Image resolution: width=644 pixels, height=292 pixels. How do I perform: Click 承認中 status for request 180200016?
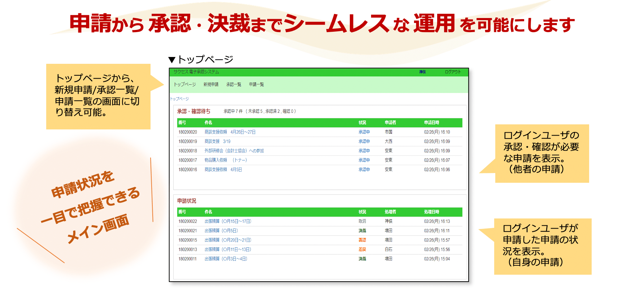pyautogui.click(x=364, y=169)
